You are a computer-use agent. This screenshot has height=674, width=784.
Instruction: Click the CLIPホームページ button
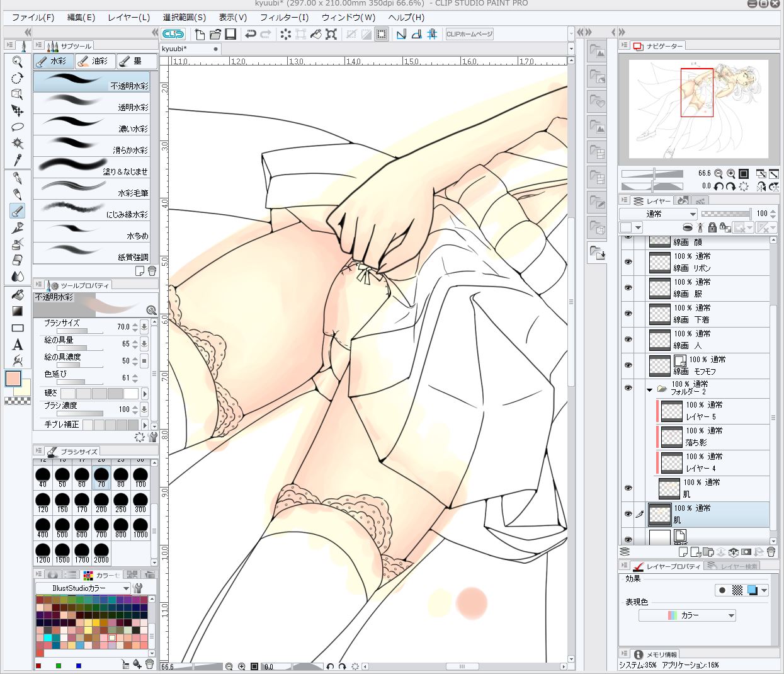469,34
